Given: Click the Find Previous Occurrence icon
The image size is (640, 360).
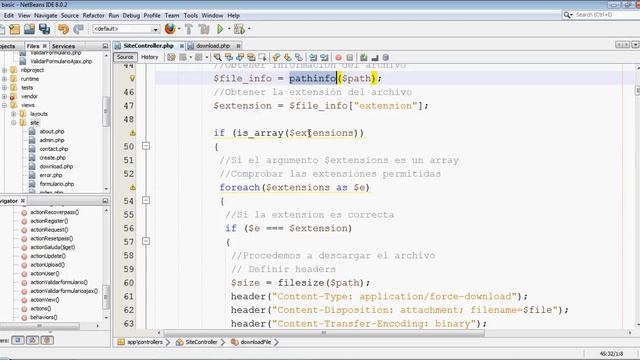Looking at the screenshot, I should click(229, 57).
